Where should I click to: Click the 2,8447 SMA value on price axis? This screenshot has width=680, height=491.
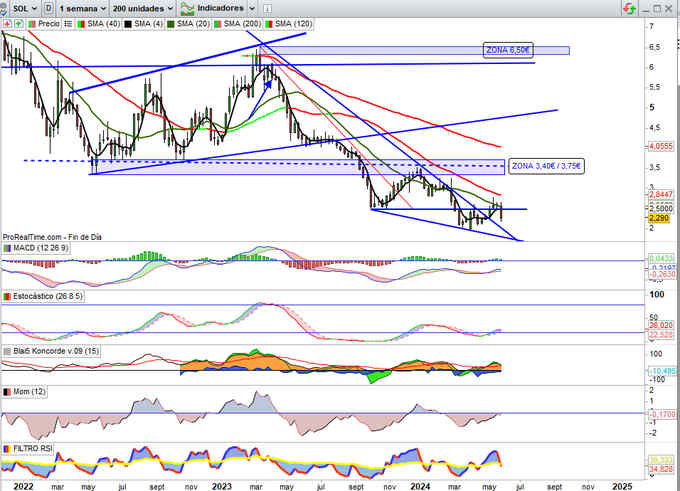(660, 194)
